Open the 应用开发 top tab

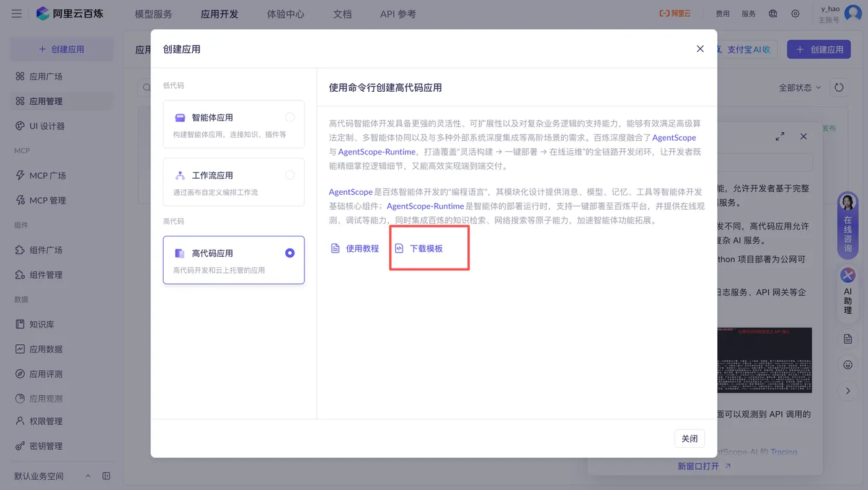point(219,14)
